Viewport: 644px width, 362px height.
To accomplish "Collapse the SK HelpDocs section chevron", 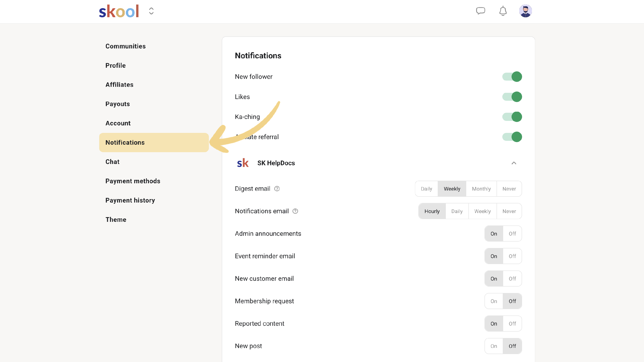I will point(514,163).
